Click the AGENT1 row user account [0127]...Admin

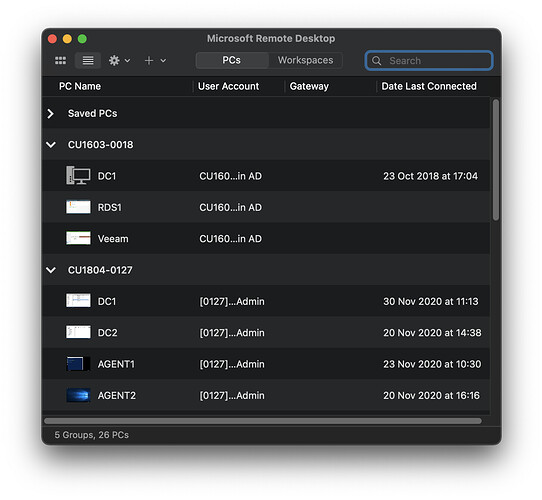(x=232, y=364)
